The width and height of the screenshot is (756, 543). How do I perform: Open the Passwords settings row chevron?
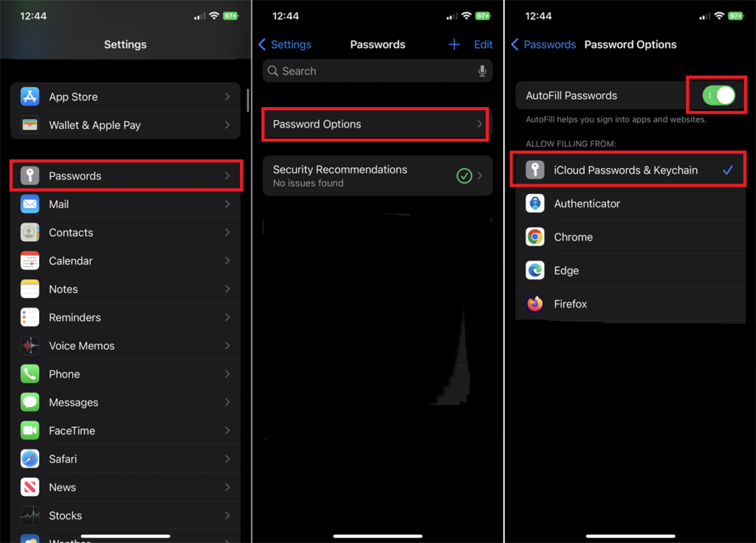[227, 176]
